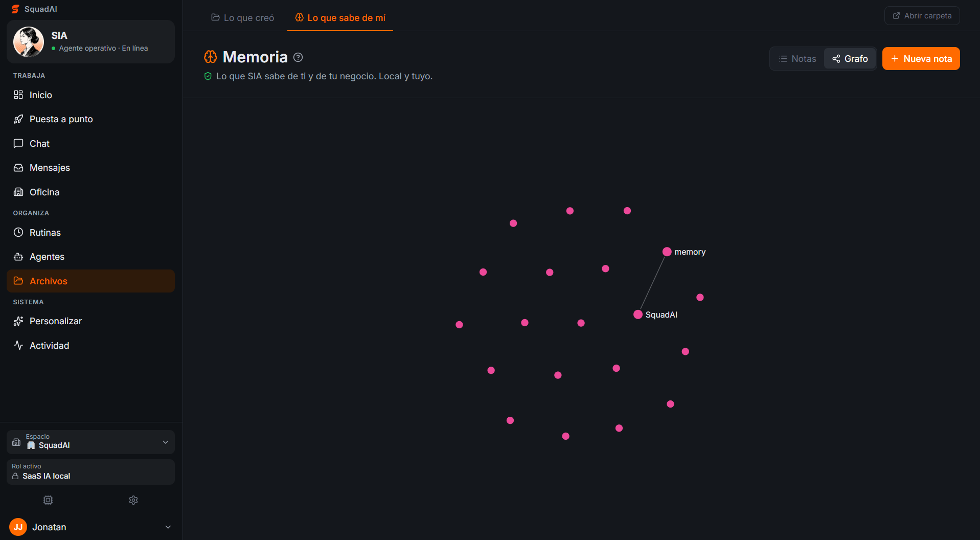Viewport: 980px width, 540px height.
Task: Expand the Espacio SquadAI selector
Action: [90, 442]
